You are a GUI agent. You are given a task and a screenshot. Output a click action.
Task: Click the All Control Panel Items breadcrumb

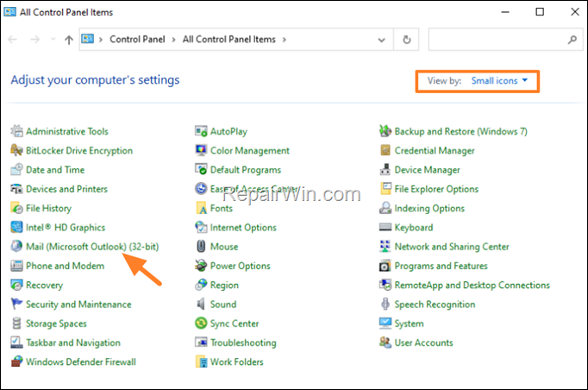pos(228,40)
